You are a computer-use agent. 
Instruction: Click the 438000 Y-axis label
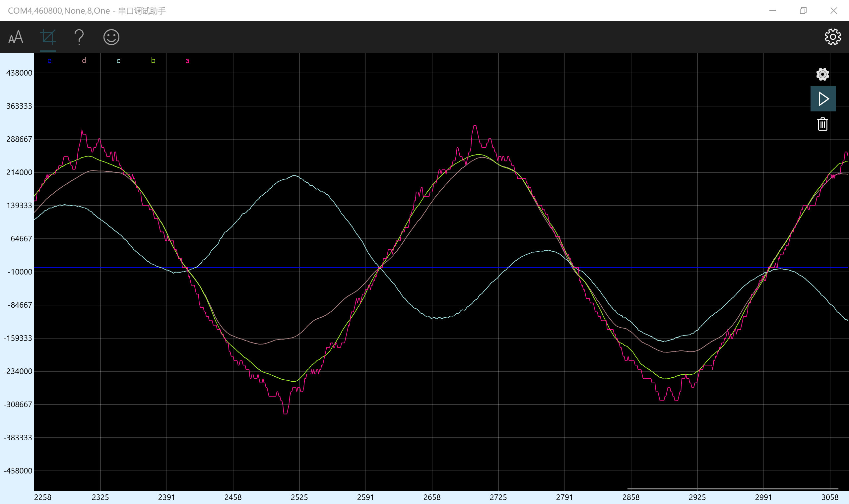click(19, 73)
